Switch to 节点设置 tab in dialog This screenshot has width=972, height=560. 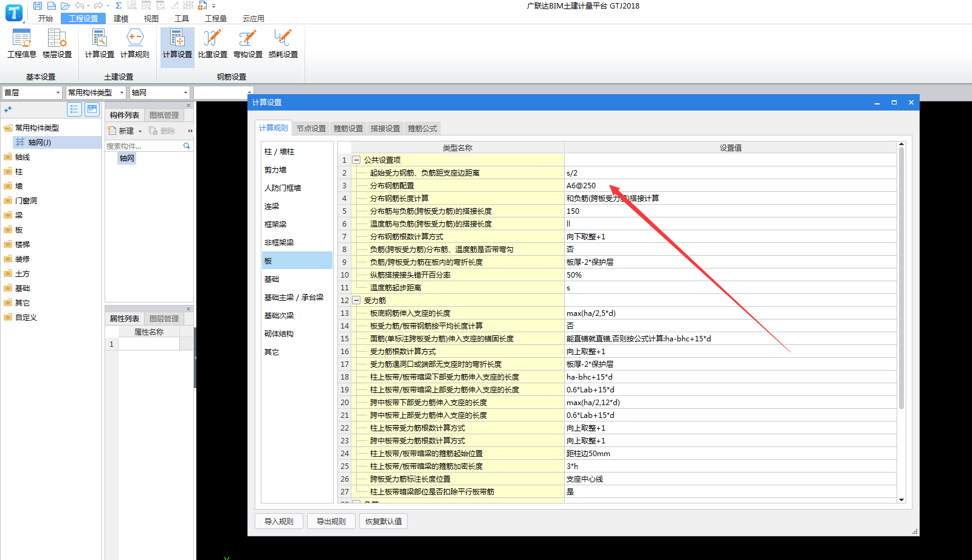[311, 128]
